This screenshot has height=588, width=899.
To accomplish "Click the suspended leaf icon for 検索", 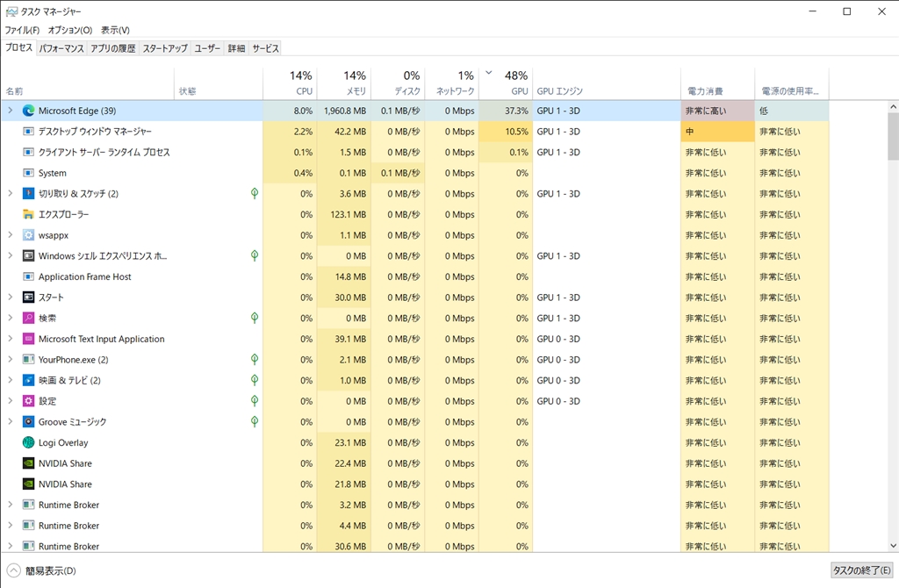I will tap(255, 318).
